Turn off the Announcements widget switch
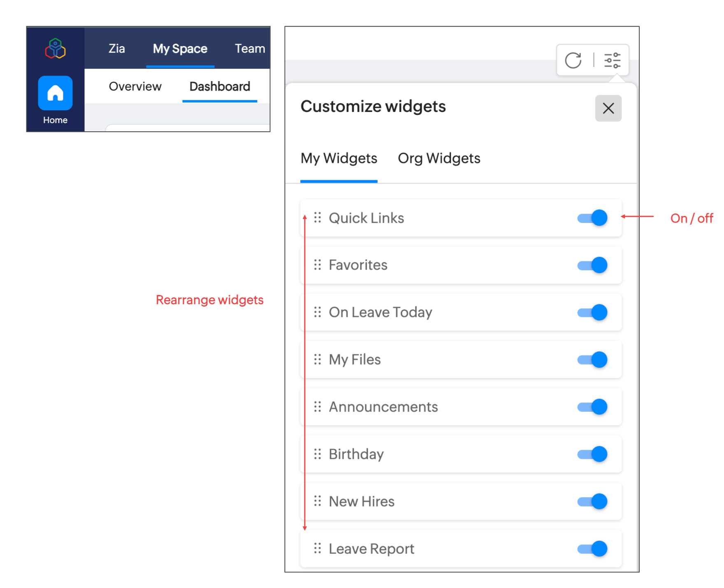 point(592,407)
